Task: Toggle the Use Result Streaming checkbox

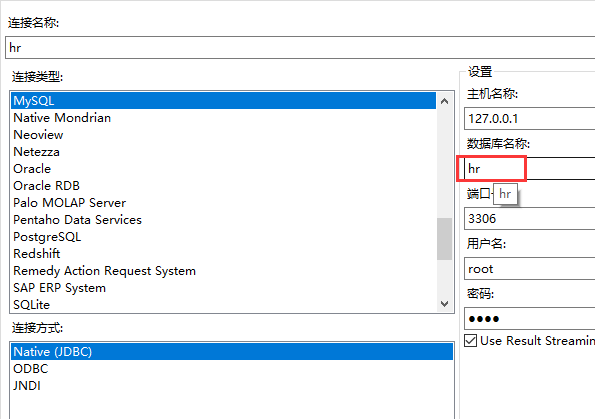Action: (471, 340)
